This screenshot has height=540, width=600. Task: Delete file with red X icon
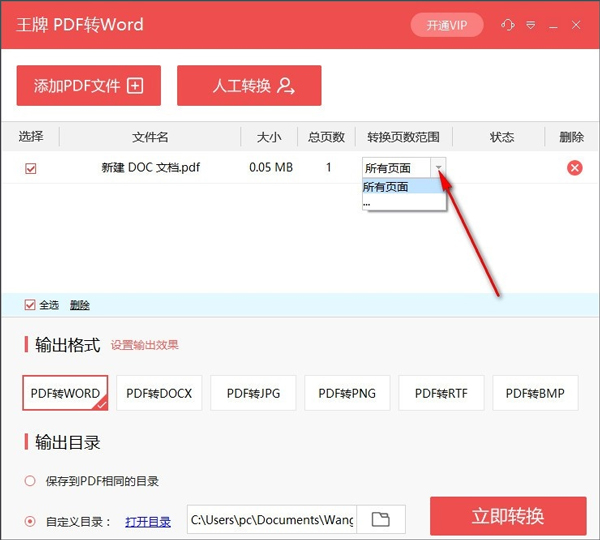[574, 168]
